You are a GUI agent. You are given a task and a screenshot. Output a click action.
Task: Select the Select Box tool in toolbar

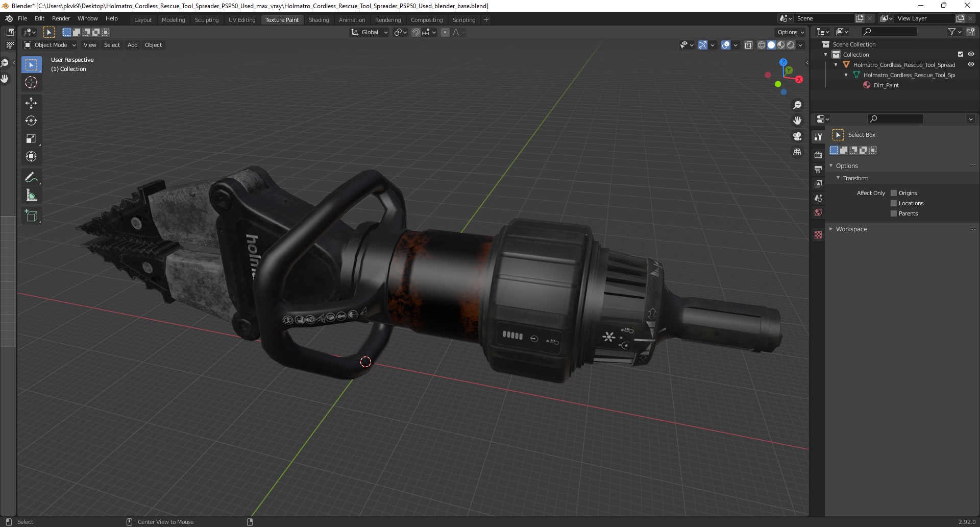tap(31, 65)
